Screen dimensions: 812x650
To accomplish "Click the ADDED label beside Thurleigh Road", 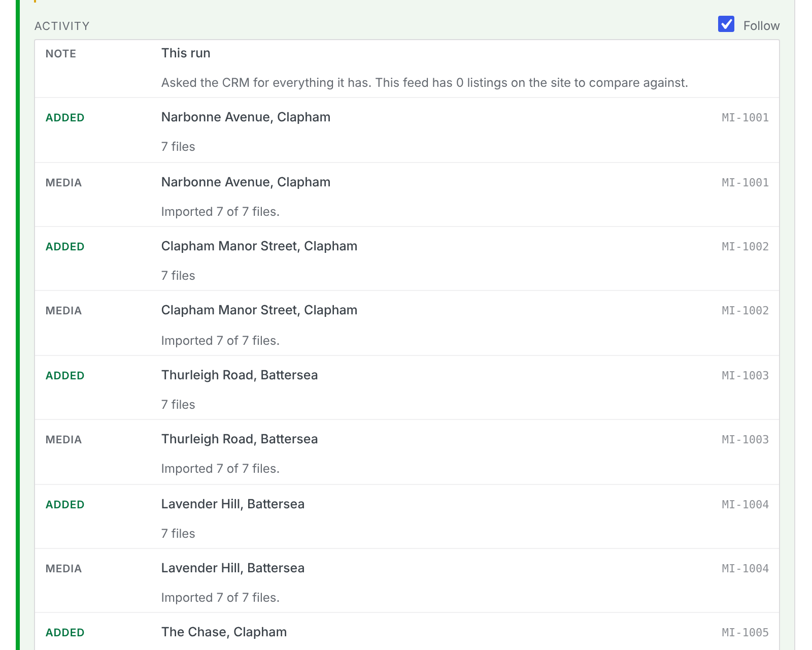I will click(65, 376).
